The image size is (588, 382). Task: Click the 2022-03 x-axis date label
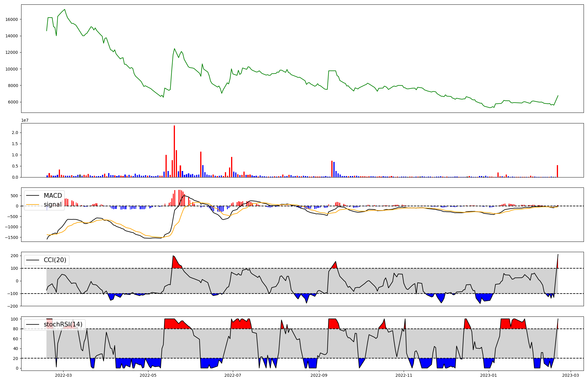(64, 375)
